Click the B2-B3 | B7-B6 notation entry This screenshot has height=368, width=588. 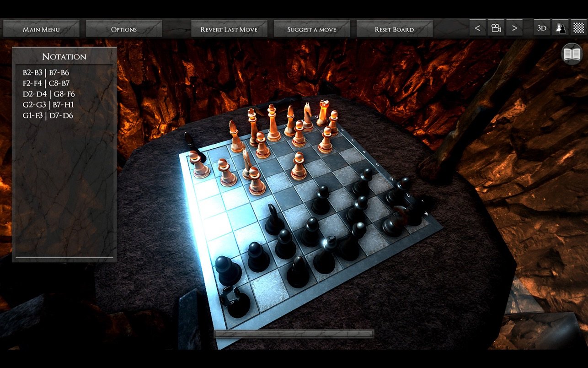coord(46,72)
